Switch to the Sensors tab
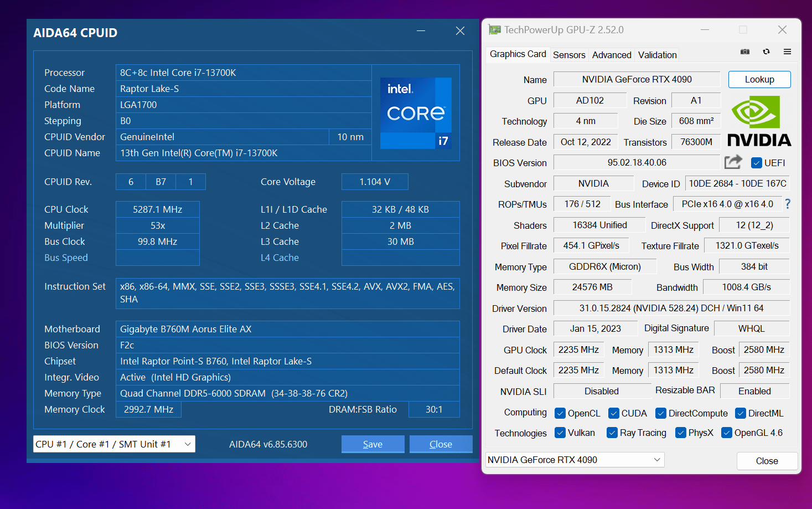 569,55
